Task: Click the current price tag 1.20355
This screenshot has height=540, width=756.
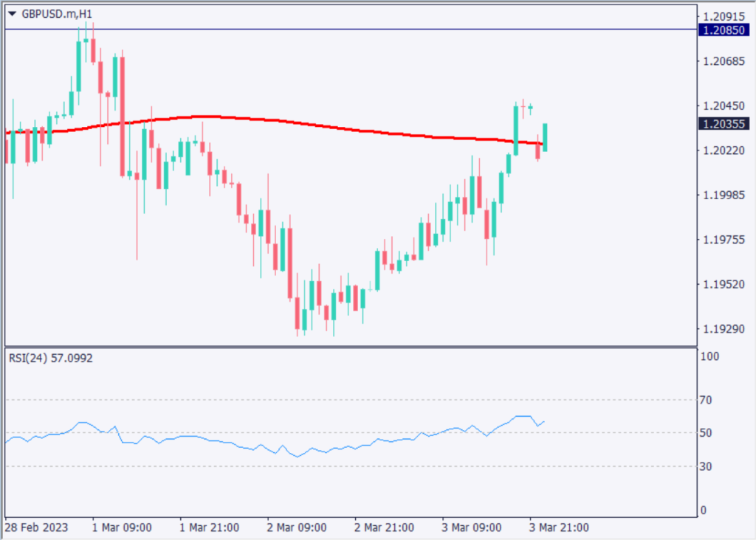Action: (724, 124)
